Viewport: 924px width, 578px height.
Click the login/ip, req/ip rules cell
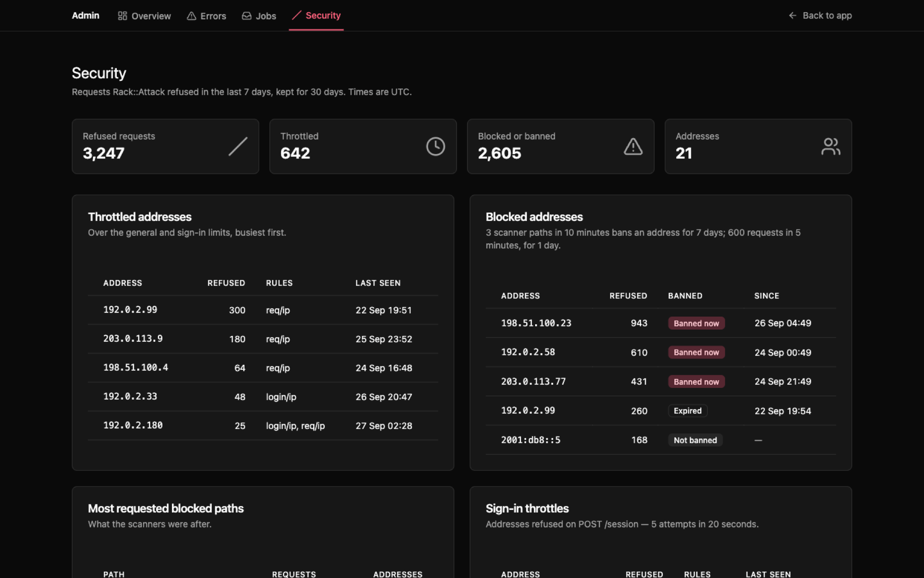click(x=296, y=426)
